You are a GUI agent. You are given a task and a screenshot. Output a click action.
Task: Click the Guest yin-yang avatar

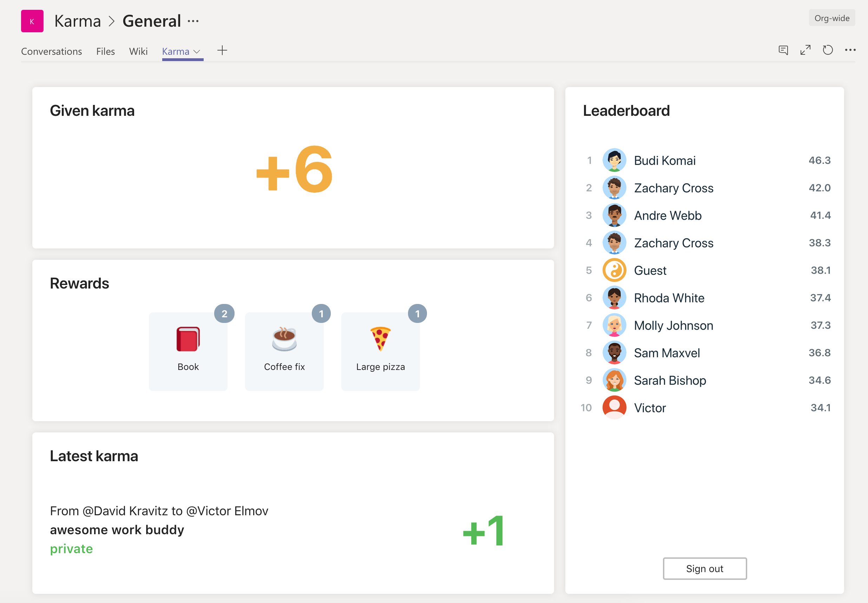tap(614, 270)
